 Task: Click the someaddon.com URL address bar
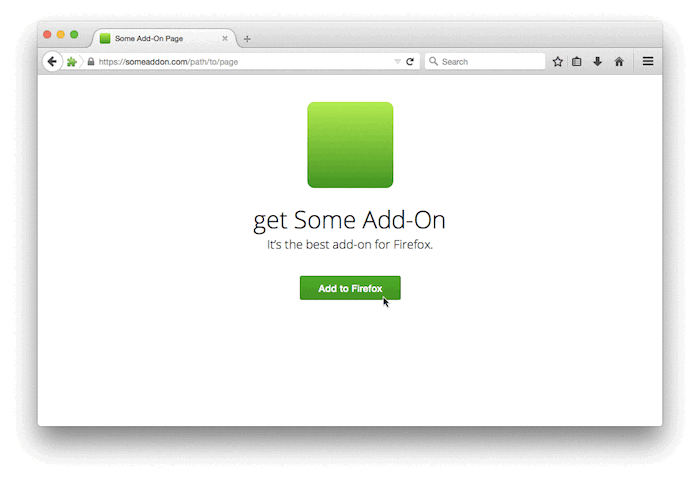click(x=241, y=62)
